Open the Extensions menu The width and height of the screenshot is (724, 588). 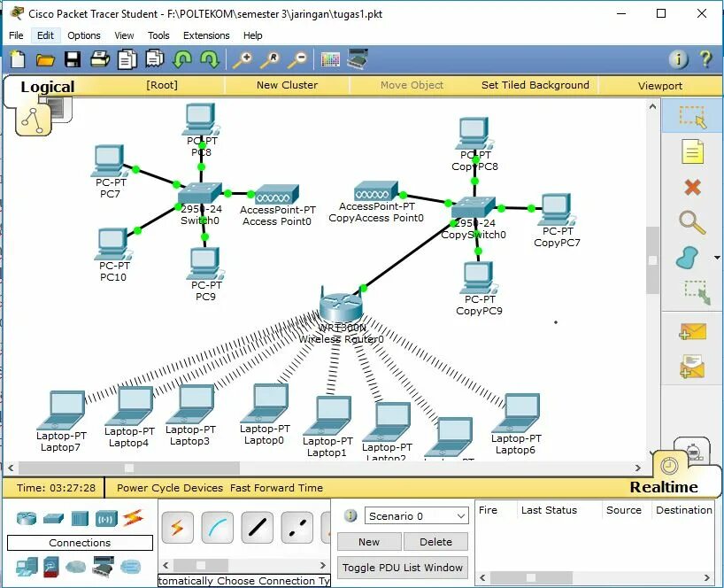click(x=206, y=35)
